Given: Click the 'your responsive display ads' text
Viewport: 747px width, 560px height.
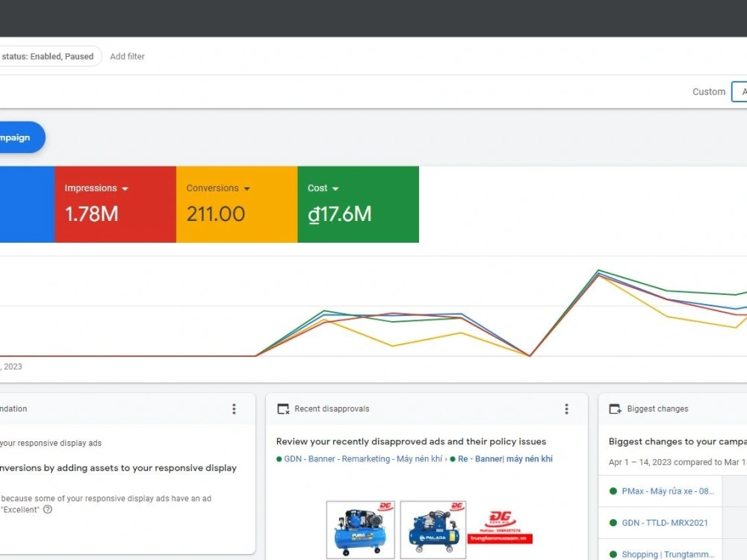Looking at the screenshot, I should (x=51, y=443).
